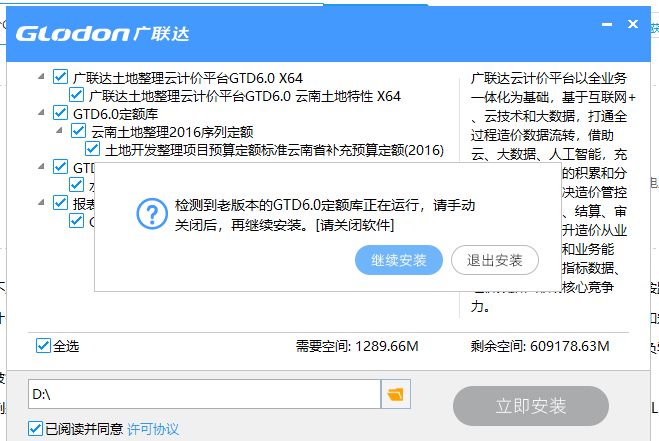This screenshot has height=441, width=659.
Task: Toggle the third GTD group checkbox
Action: [x=61, y=167]
